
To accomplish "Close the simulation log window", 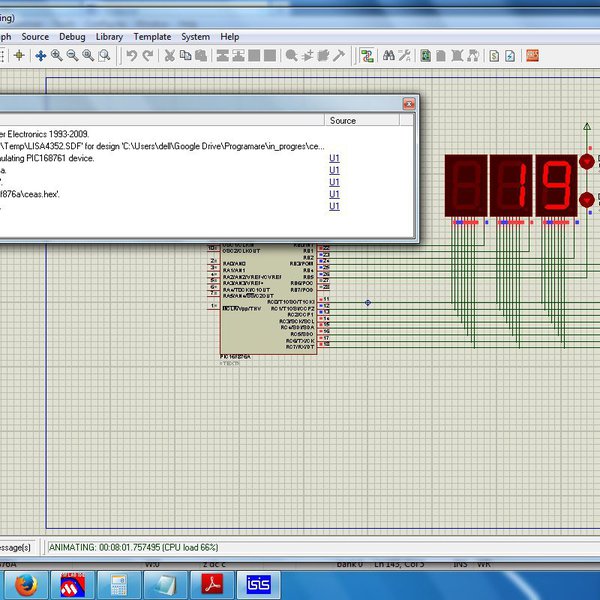I will click(408, 103).
